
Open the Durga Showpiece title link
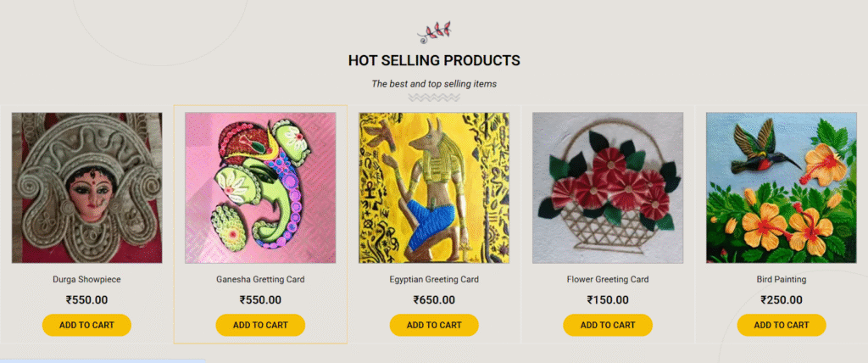86,279
